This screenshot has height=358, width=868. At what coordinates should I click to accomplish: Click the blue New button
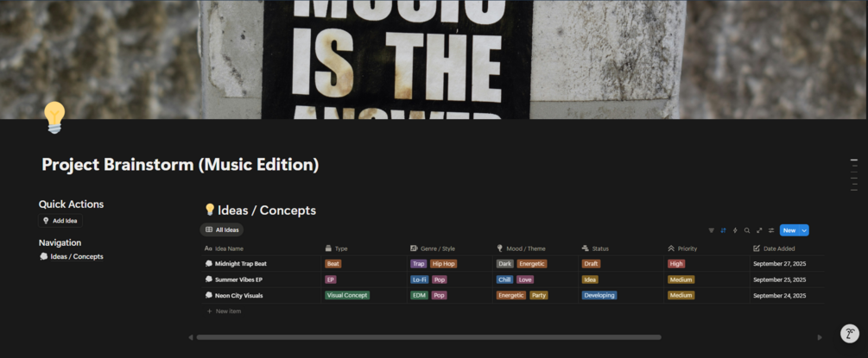tap(789, 230)
